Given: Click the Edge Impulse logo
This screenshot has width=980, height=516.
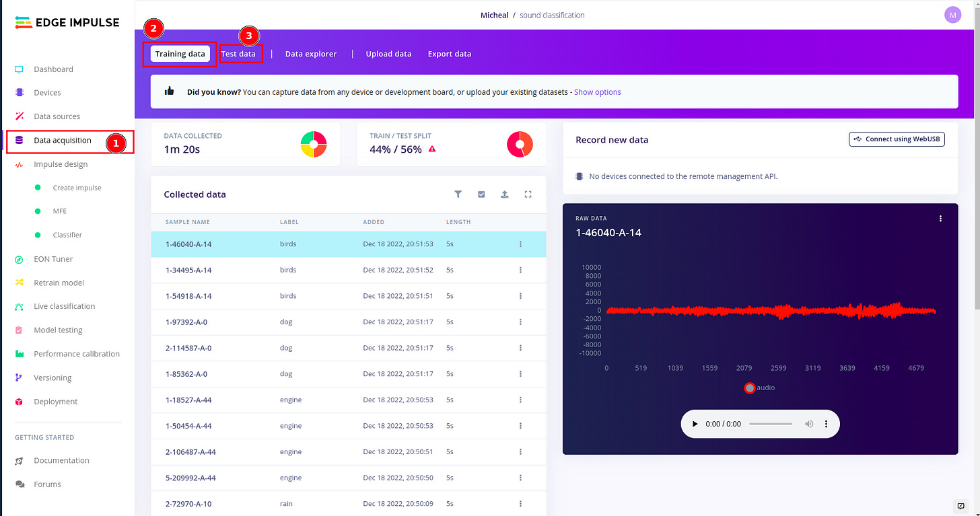Looking at the screenshot, I should [67, 22].
